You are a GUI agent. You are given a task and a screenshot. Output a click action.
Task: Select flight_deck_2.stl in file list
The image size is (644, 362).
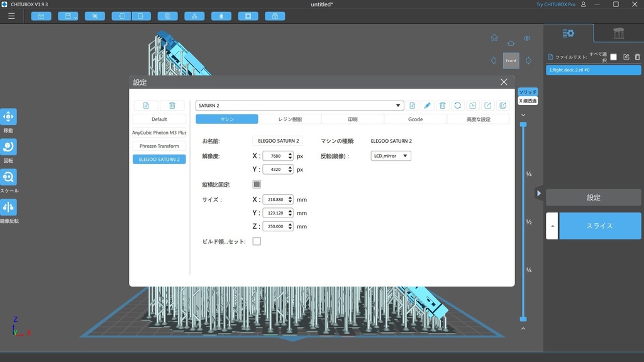coord(594,70)
